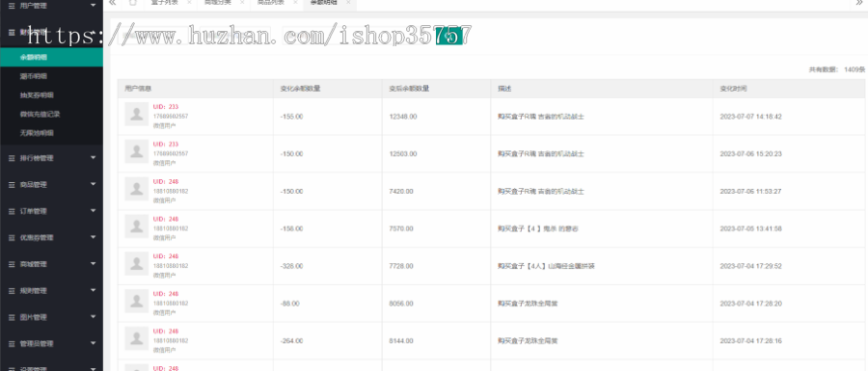The width and height of the screenshot is (868, 371).
Task: Click the 描述 column header
Action: [x=503, y=89]
